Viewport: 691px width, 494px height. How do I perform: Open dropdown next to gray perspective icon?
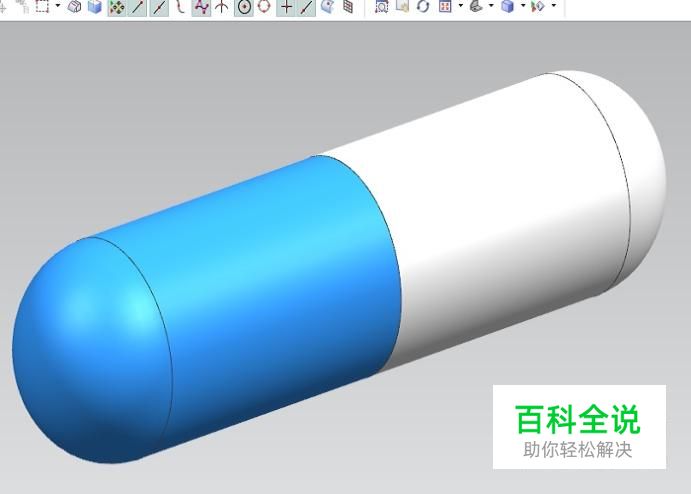[x=491, y=6]
